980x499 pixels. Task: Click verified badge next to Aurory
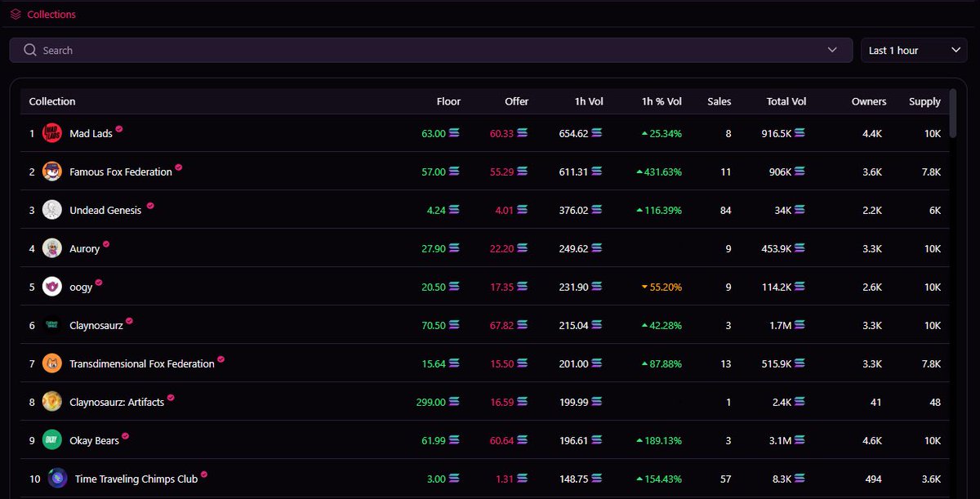(x=106, y=244)
